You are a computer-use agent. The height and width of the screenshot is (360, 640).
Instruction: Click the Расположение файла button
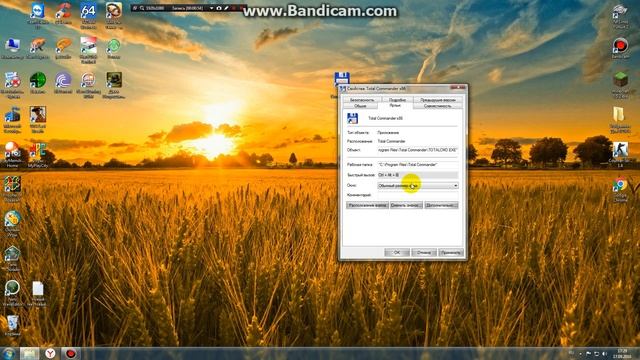367,205
